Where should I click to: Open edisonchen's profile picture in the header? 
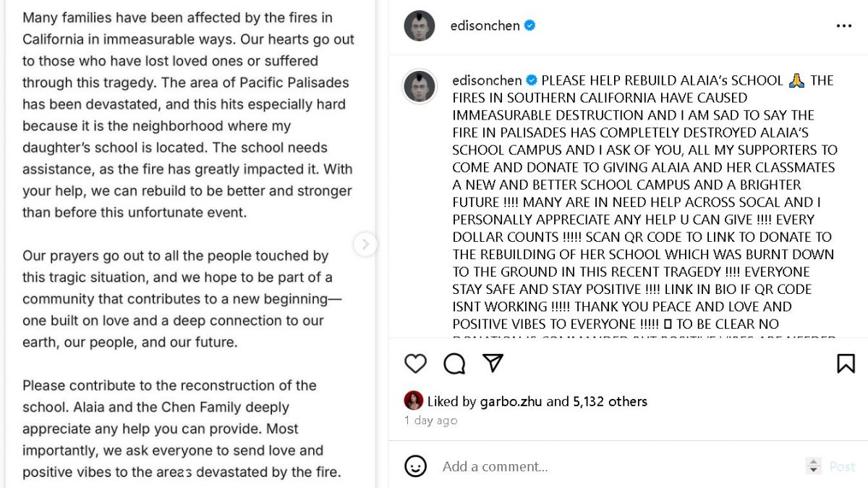(420, 26)
